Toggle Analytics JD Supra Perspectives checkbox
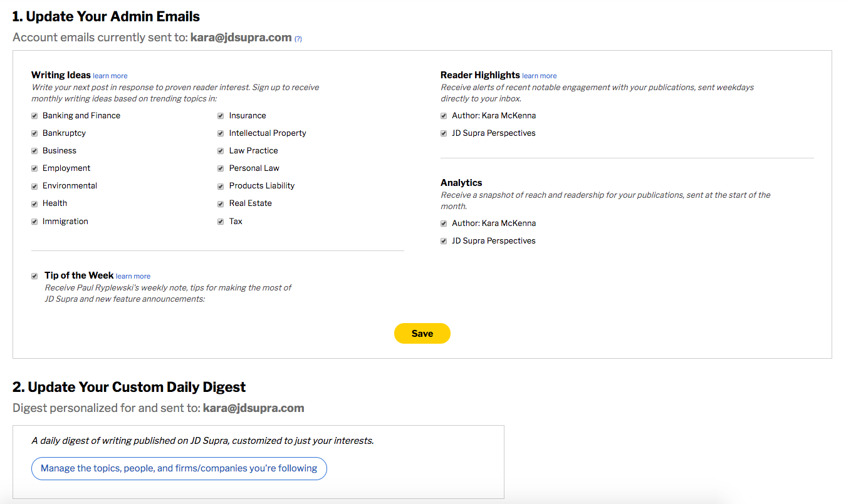The width and height of the screenshot is (846, 504). 444,241
